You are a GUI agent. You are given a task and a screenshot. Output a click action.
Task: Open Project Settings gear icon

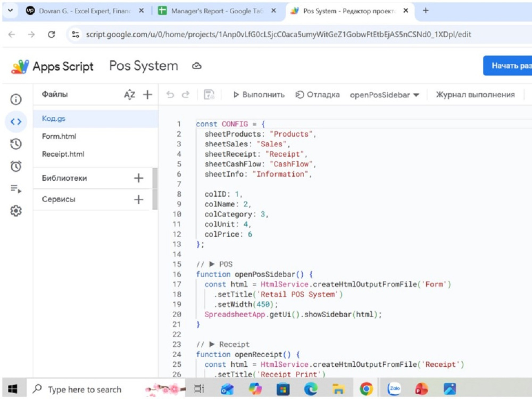[x=16, y=211]
